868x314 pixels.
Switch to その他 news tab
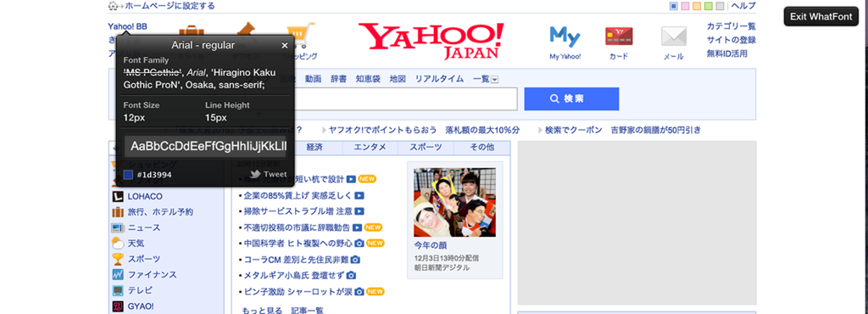pos(481,148)
